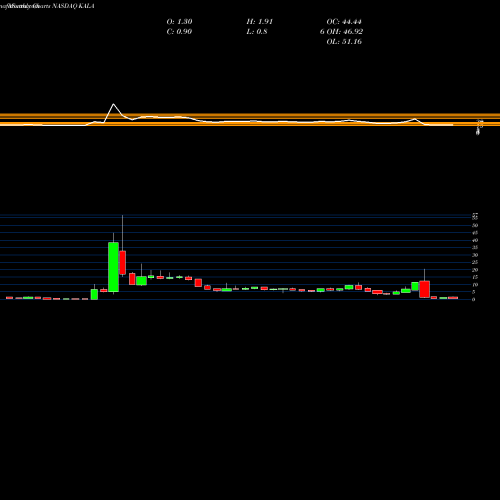Screen dimensions: 500x500
Task: Click the 25 price axis label
Action: click(475, 262)
